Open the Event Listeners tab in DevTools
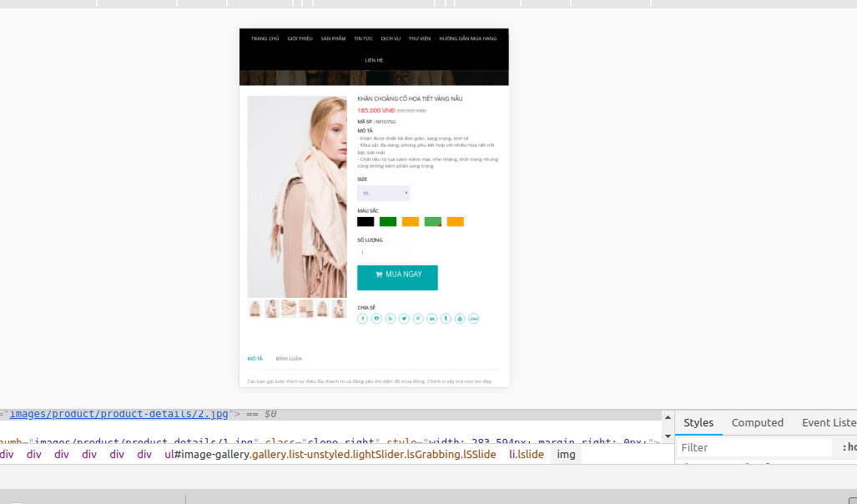Viewport: 857px width, 504px height. tap(829, 422)
